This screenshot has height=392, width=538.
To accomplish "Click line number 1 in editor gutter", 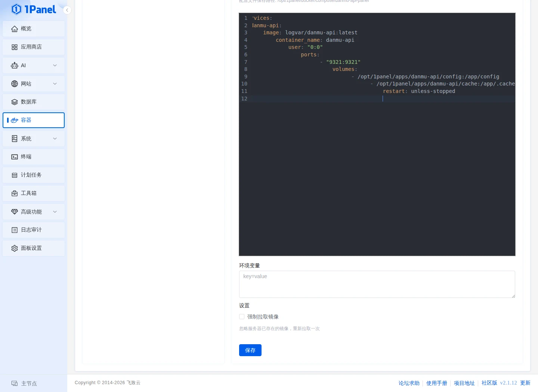I will [x=245, y=18].
